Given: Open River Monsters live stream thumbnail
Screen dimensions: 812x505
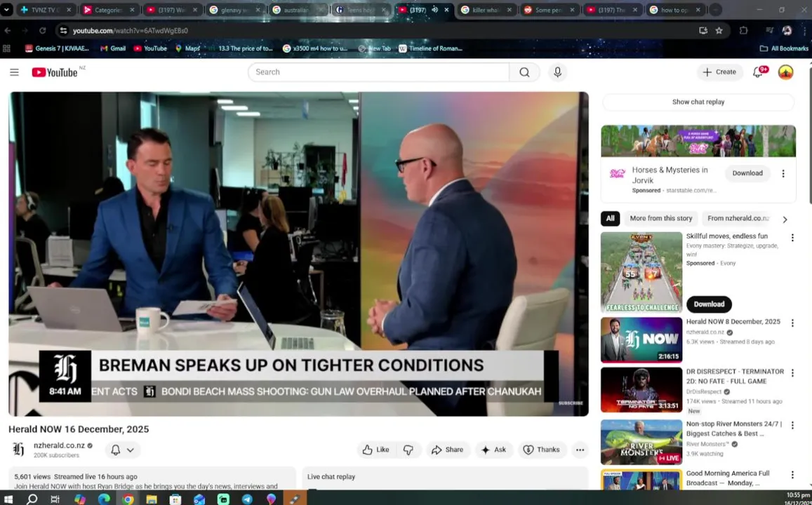Looking at the screenshot, I should coord(641,442).
